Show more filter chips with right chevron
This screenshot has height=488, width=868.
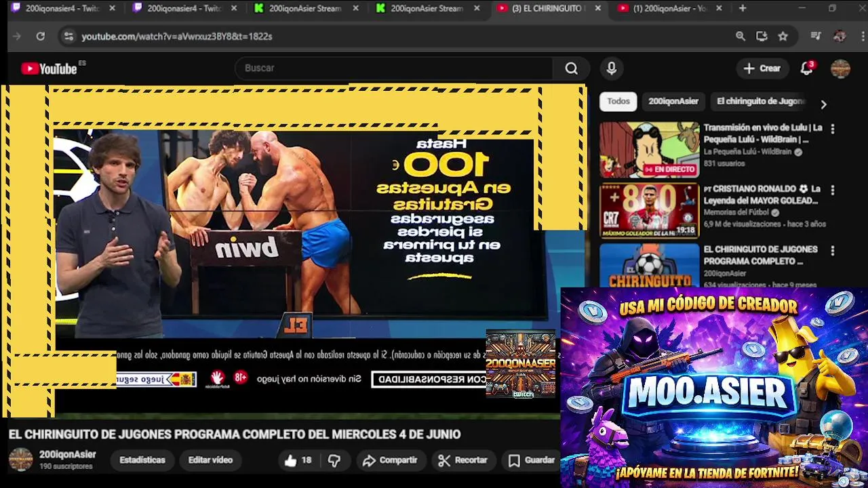[x=823, y=104]
